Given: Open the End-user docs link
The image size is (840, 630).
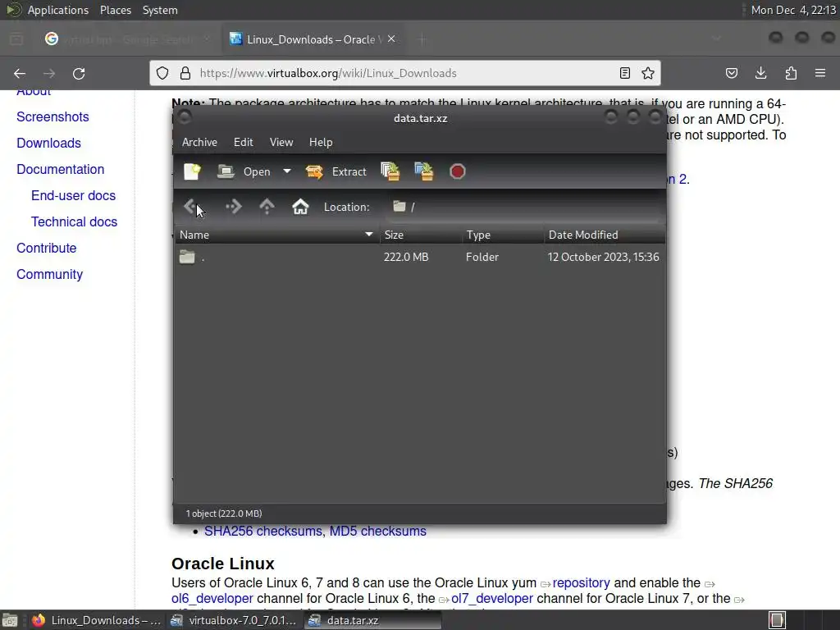Looking at the screenshot, I should coord(73,195).
